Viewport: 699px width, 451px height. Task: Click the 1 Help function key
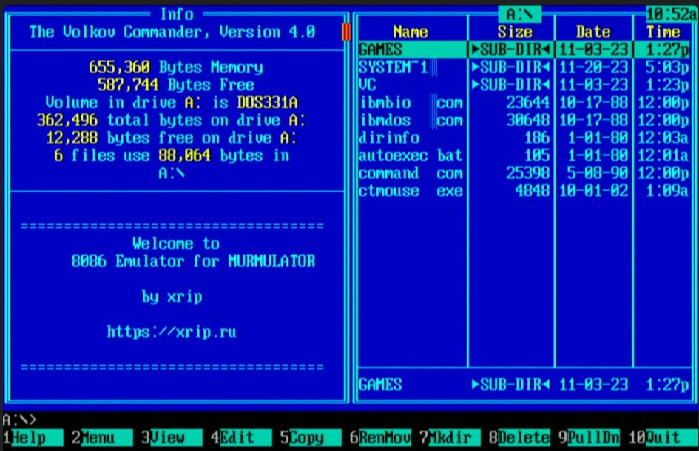tap(33, 438)
